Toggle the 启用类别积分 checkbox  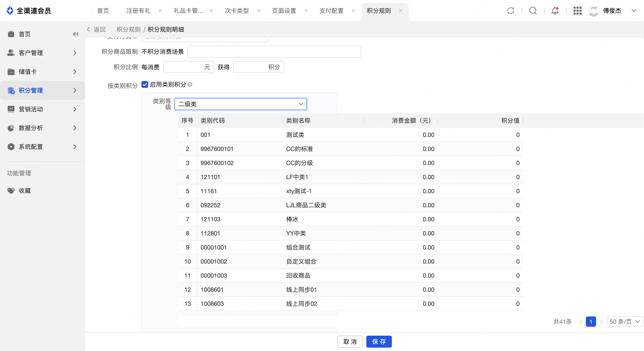point(145,85)
